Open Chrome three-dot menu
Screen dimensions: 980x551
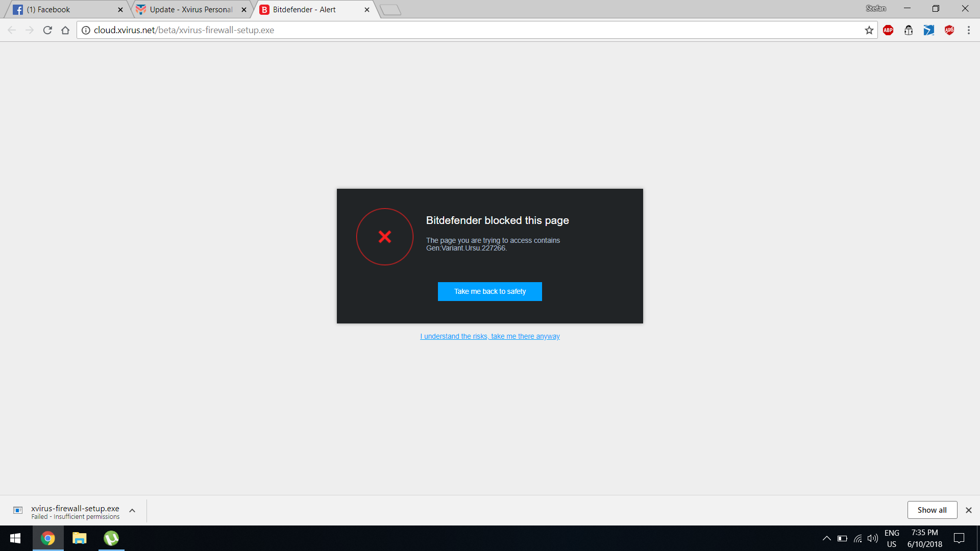(x=968, y=30)
